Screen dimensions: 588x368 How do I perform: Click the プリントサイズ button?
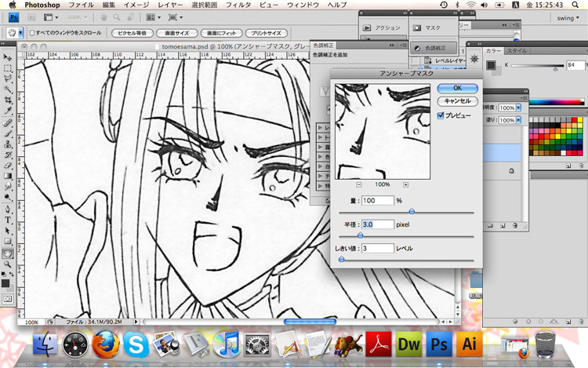(266, 33)
